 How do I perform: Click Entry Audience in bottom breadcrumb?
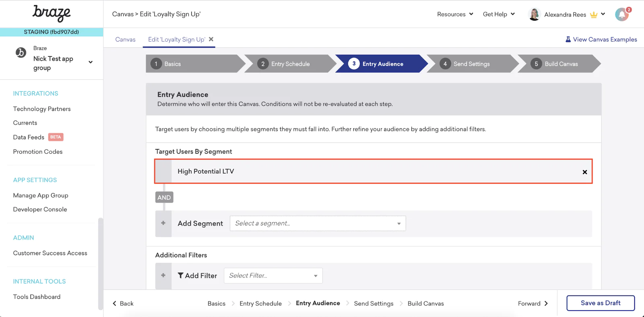point(318,303)
